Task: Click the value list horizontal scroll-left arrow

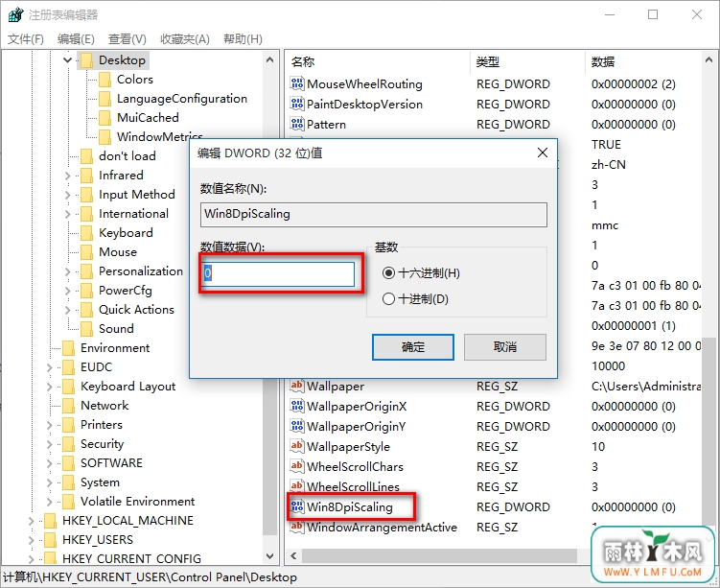Action: 294,556
